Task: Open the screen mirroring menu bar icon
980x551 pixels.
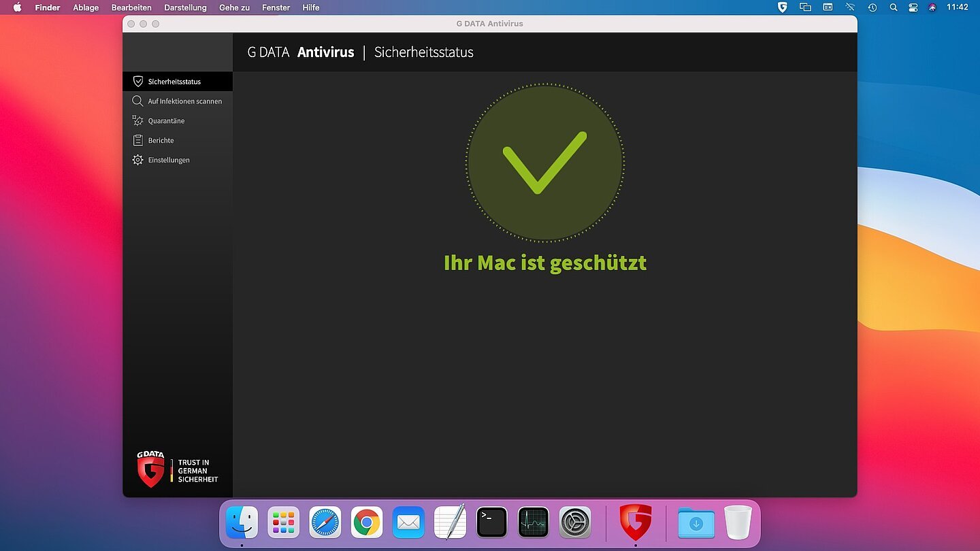Action: (805, 7)
